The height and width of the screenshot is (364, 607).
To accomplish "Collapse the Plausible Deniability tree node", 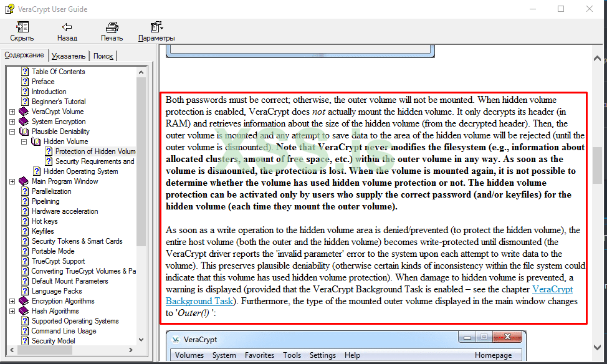I will pos(12,132).
